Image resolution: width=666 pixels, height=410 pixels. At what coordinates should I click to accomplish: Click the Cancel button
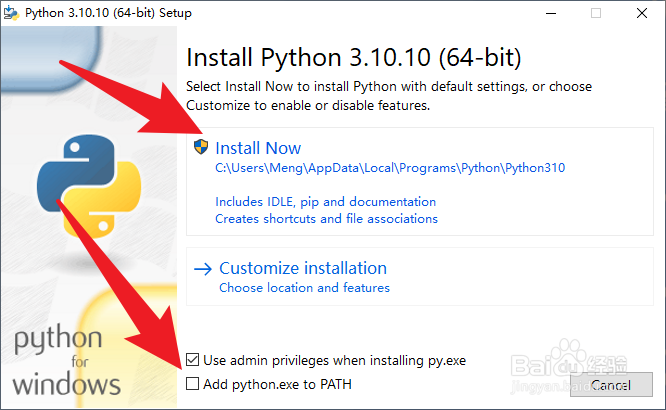click(x=611, y=385)
